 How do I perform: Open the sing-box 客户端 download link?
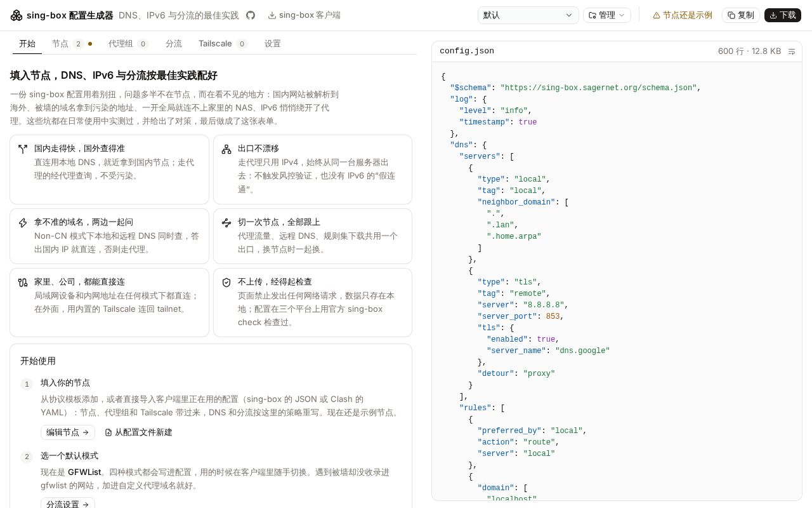[304, 15]
